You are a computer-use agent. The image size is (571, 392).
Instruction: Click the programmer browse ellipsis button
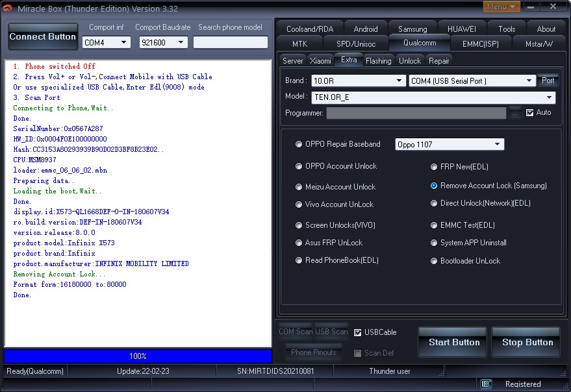pyautogui.click(x=514, y=113)
